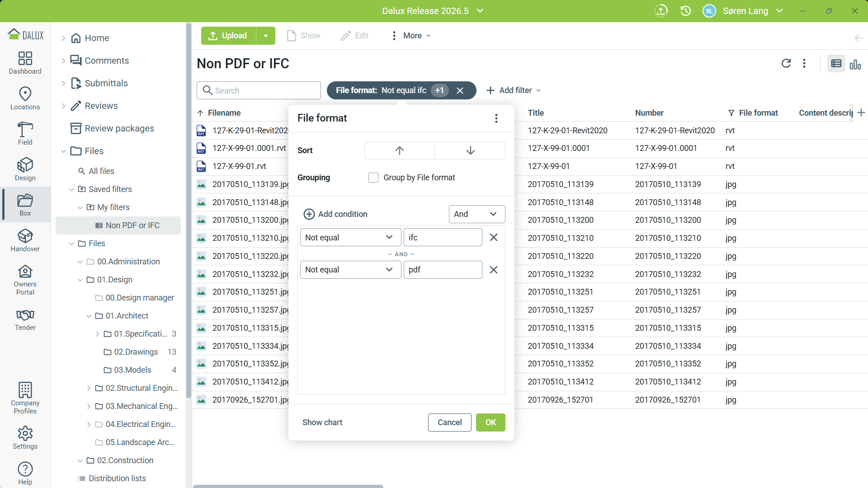Open the Design module
The image size is (868, 488).
25,169
